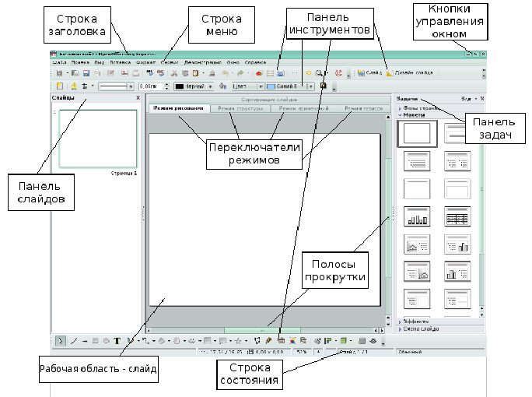Open the Демонстрация menu
Screen dimensions: 532x397
202,62
